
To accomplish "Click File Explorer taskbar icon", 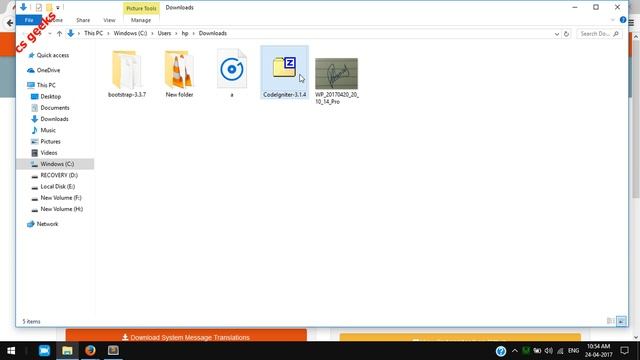I will tap(67, 351).
